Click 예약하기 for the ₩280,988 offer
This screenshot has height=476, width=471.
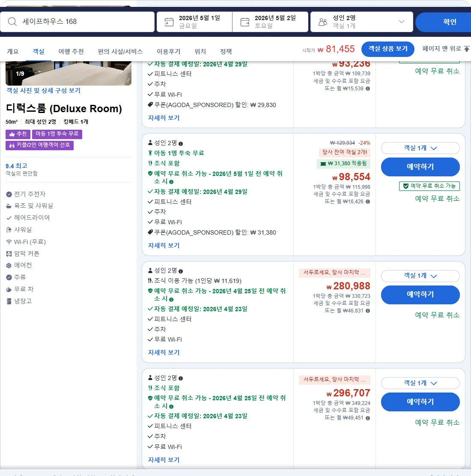(420, 295)
